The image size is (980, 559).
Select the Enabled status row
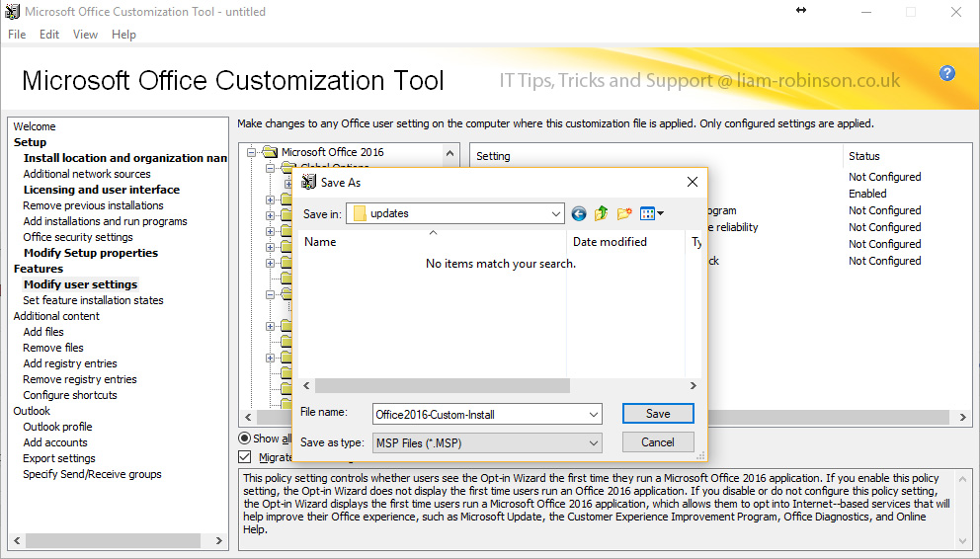tap(867, 194)
